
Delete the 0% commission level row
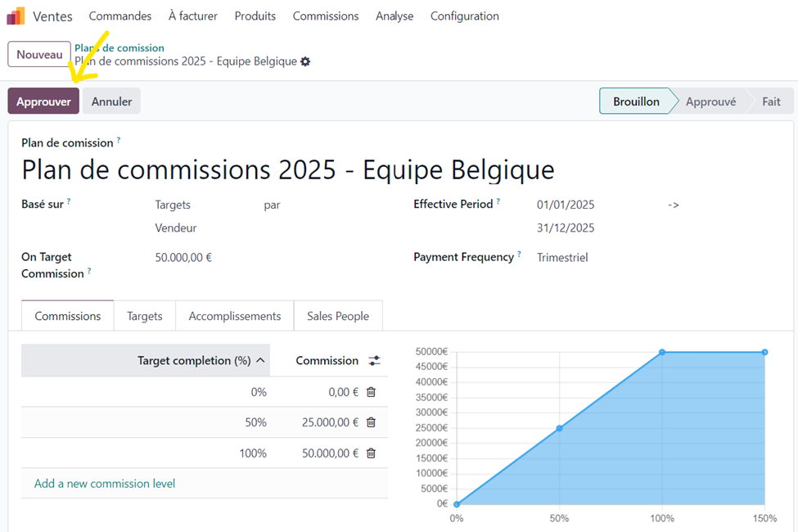(x=372, y=392)
